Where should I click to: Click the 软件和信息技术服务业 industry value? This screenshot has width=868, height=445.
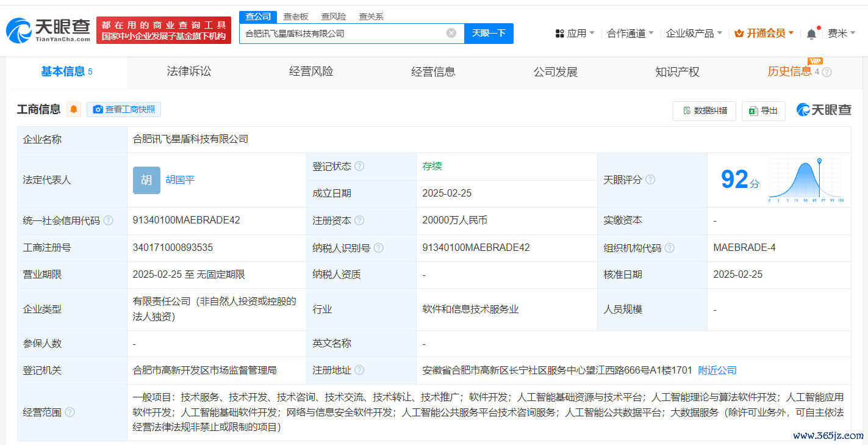[471, 309]
